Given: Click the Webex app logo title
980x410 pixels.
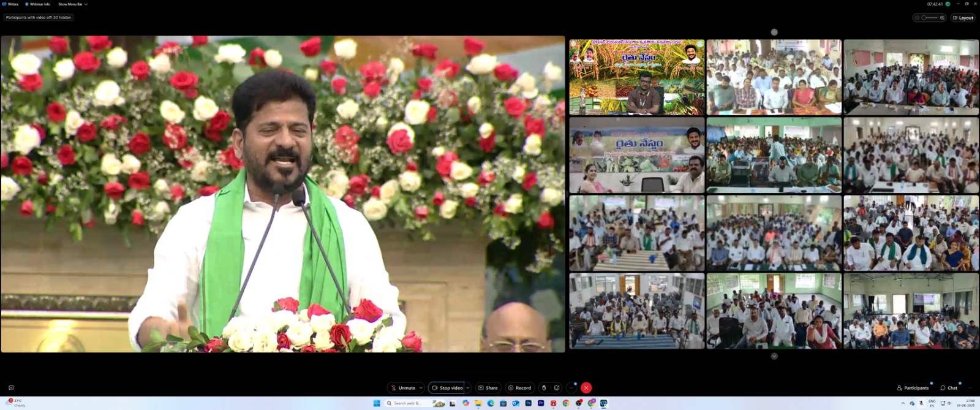Looking at the screenshot, I should (10, 4).
